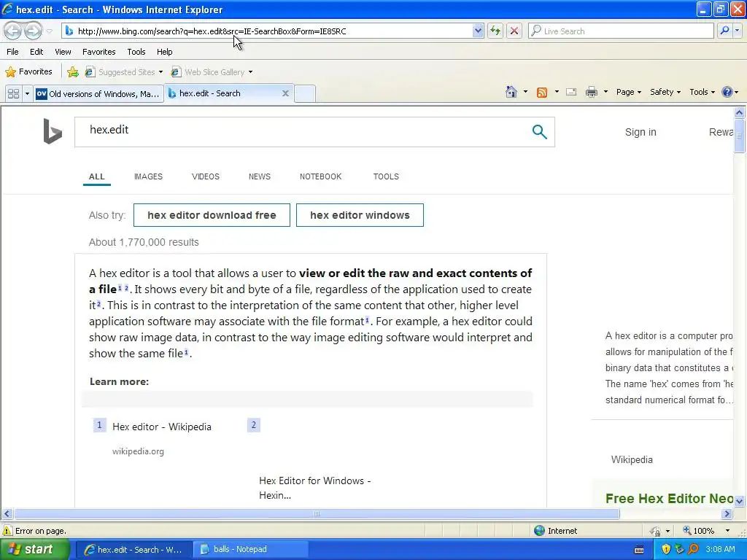Click the Read Mail envelope icon

[x=571, y=92]
